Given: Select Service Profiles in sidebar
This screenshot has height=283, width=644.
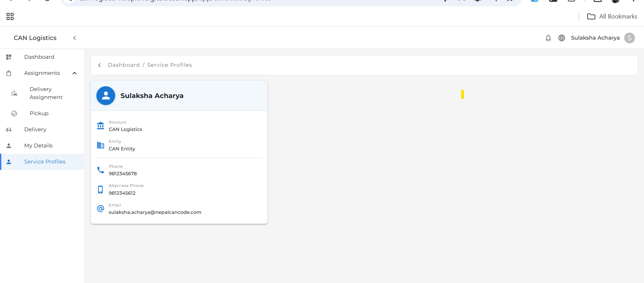Looking at the screenshot, I should click(42, 162).
